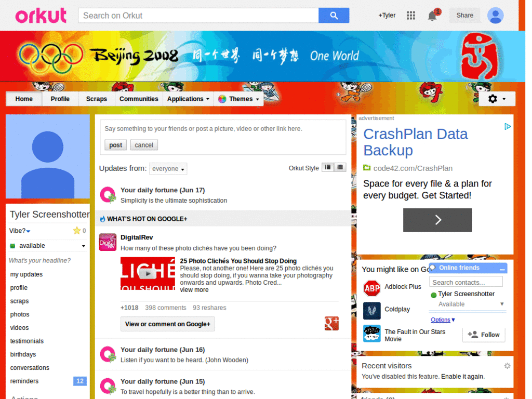The image size is (532, 399).
Task: Open the Scraps tab
Action: [96, 99]
